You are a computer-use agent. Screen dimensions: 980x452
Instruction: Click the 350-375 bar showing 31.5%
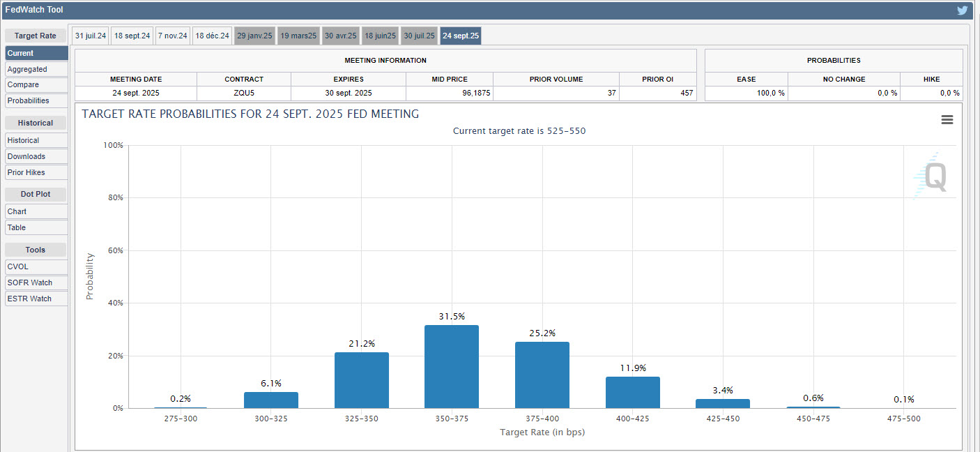(x=452, y=367)
